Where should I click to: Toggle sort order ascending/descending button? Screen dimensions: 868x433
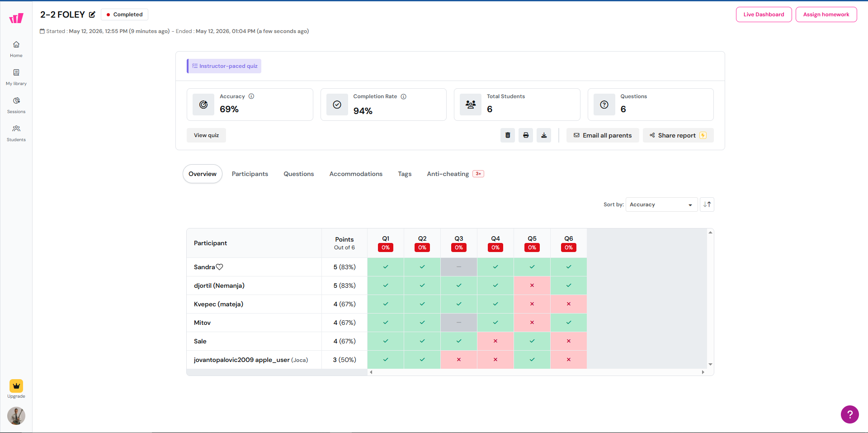(707, 205)
